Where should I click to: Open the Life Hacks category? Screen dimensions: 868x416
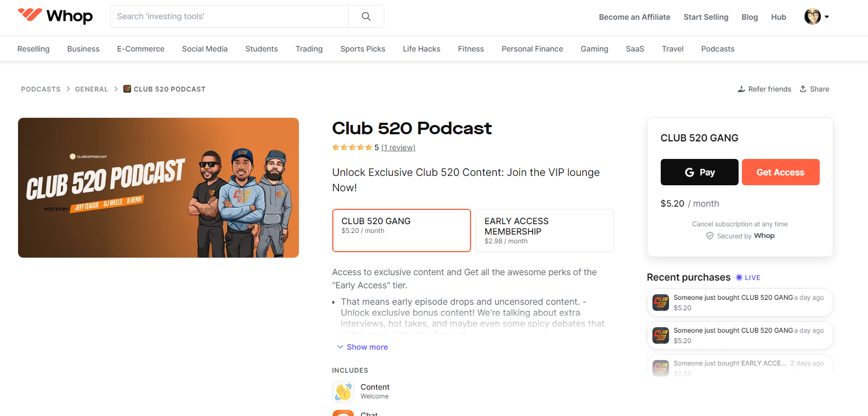coord(422,49)
